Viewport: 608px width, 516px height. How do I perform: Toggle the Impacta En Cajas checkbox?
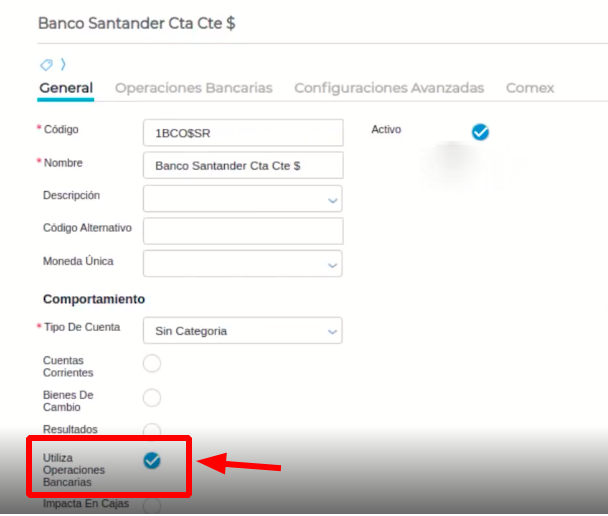152,506
